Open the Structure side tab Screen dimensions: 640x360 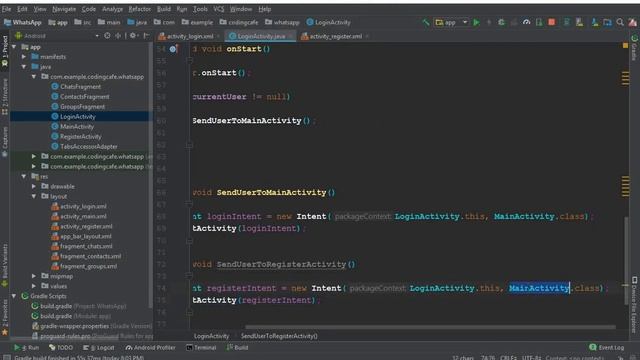click(5, 96)
